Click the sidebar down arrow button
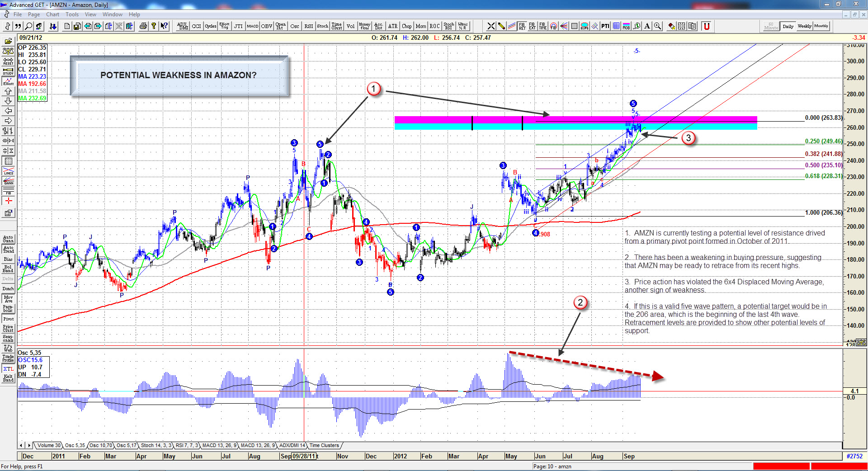The image size is (868, 471). pyautogui.click(x=8, y=101)
